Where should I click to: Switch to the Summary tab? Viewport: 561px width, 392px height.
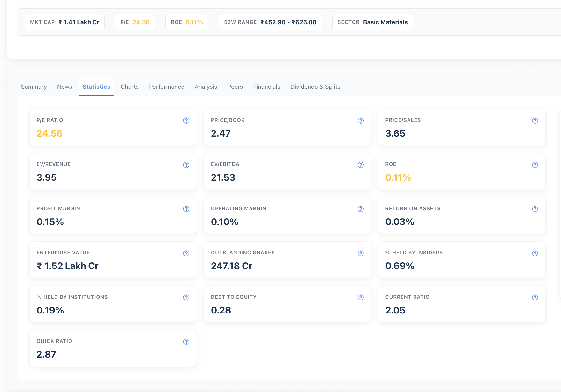point(34,87)
